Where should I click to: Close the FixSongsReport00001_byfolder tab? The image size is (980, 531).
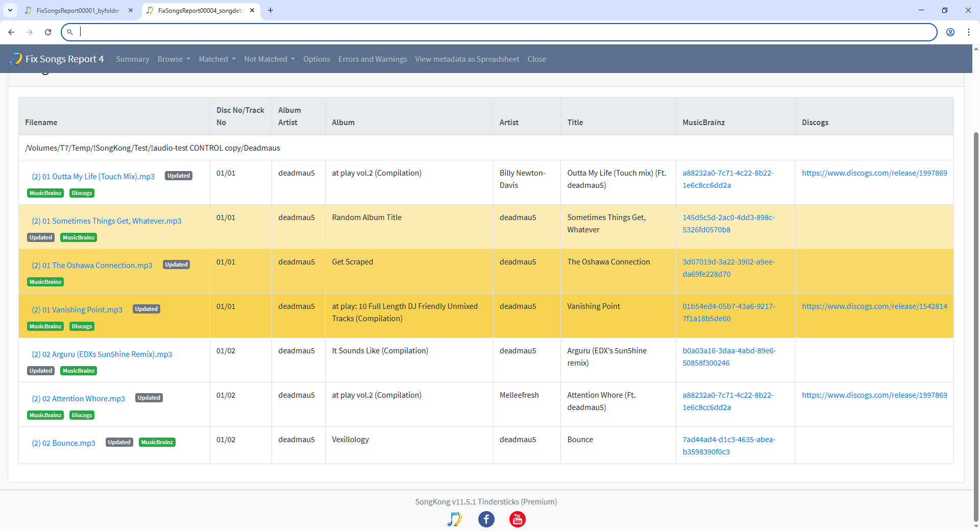pos(131,10)
